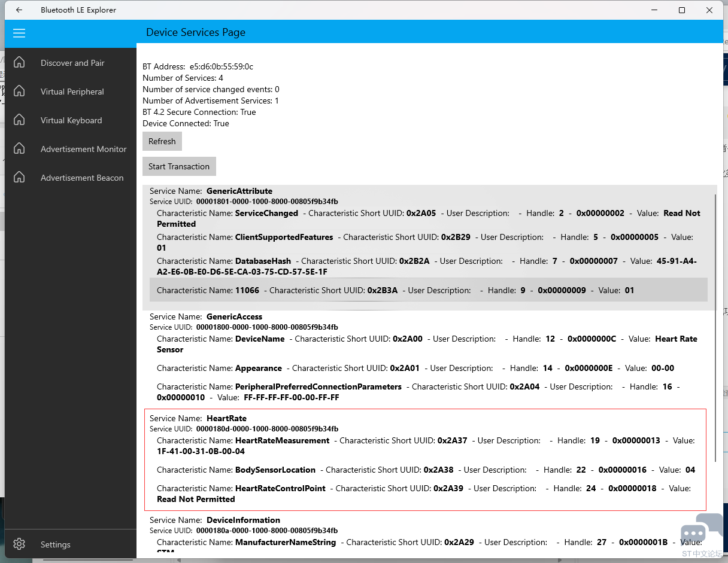Viewport: 728px width, 563px height.
Task: Maximize the Bluetooth LE Explorer window
Action: coord(682,10)
